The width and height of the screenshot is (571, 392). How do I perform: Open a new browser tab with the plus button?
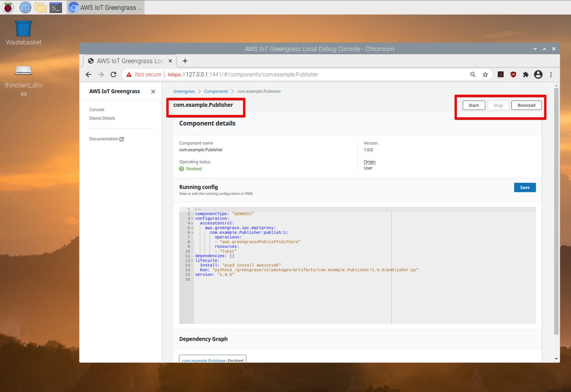(x=185, y=61)
